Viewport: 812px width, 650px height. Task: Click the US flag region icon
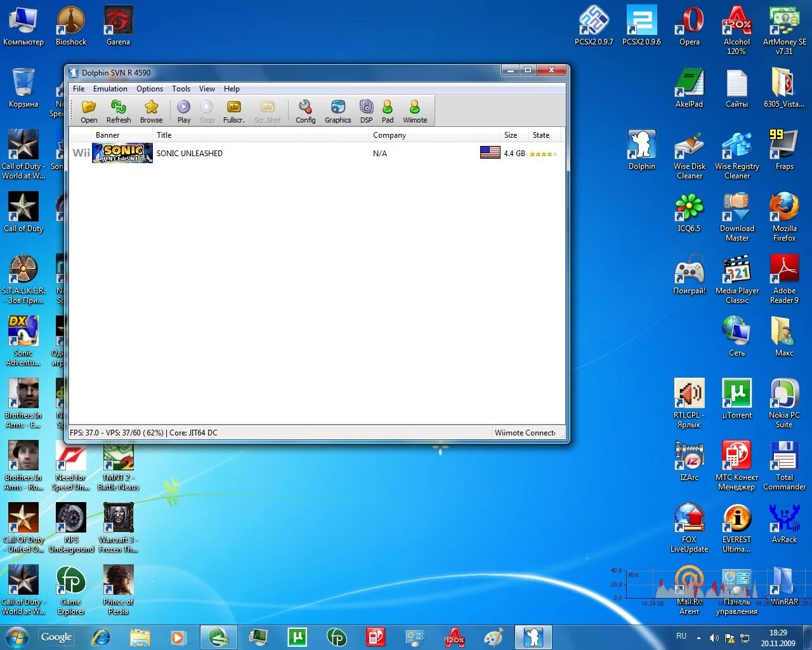(490, 152)
